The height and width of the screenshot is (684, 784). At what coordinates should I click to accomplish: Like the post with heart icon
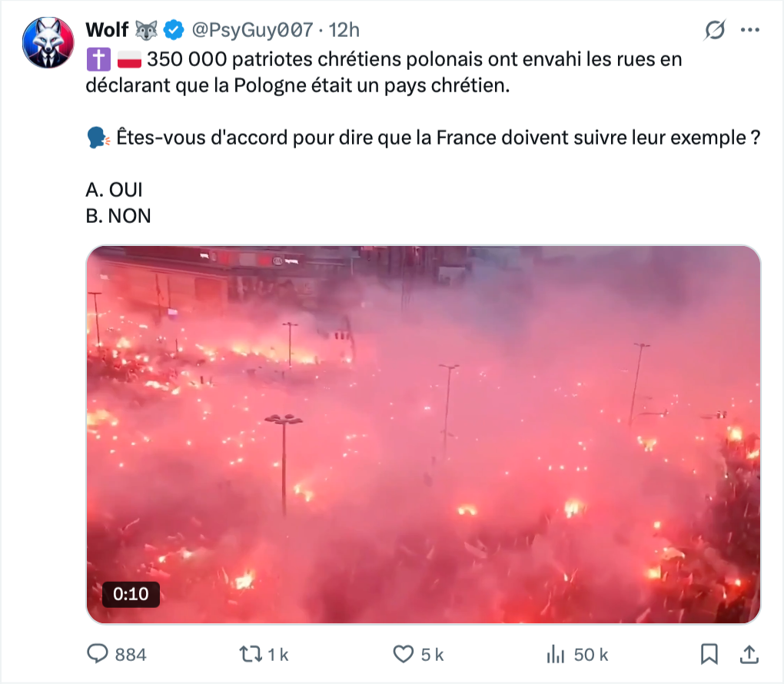(x=403, y=654)
